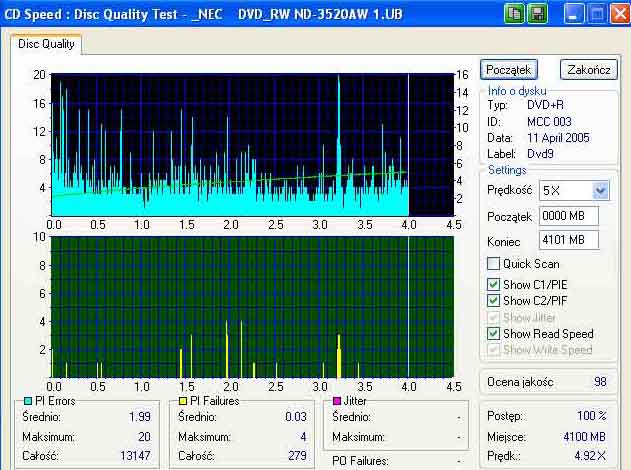Click the 5X speed combo box
Viewport: 631px width, 470px height.
(x=574, y=190)
